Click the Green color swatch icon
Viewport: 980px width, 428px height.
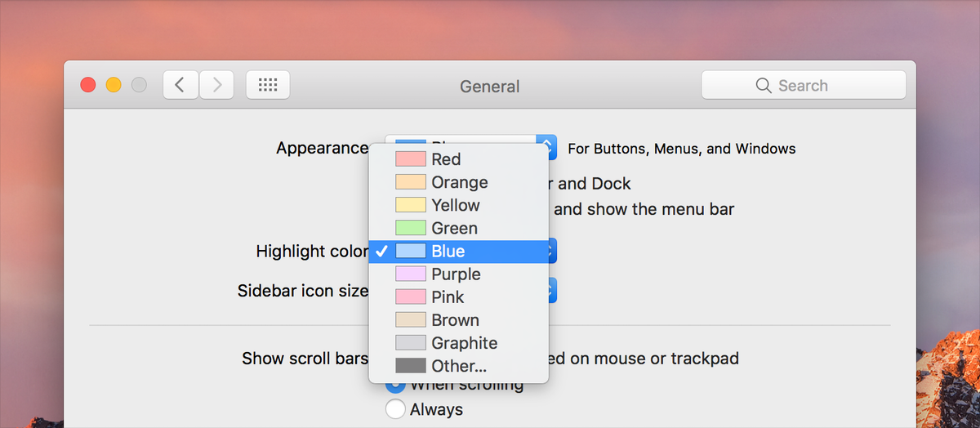(x=411, y=228)
